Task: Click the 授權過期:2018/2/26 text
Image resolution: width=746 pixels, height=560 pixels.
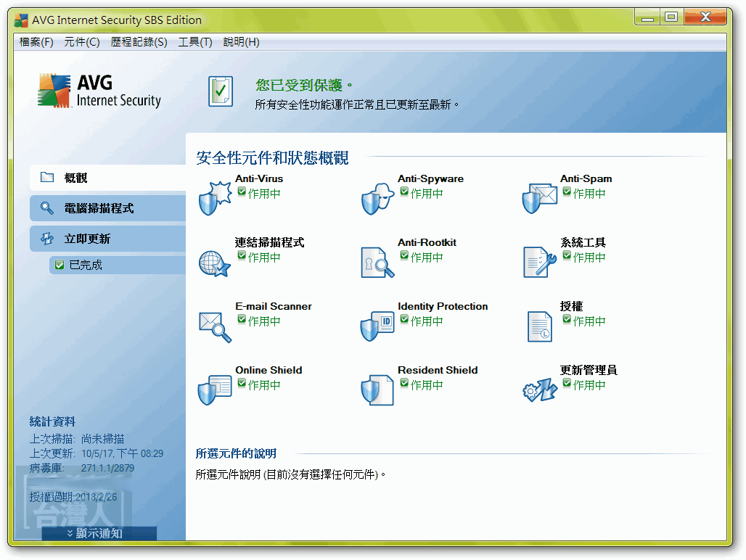Action: point(73,497)
